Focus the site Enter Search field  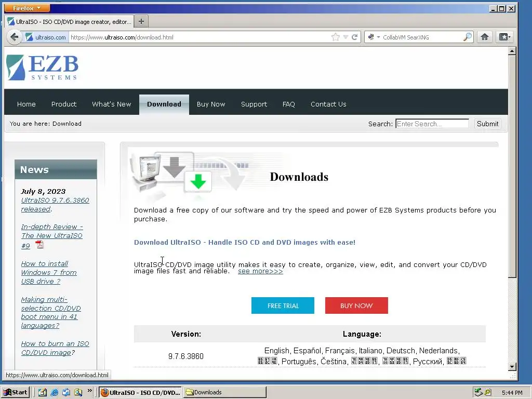pyautogui.click(x=432, y=124)
